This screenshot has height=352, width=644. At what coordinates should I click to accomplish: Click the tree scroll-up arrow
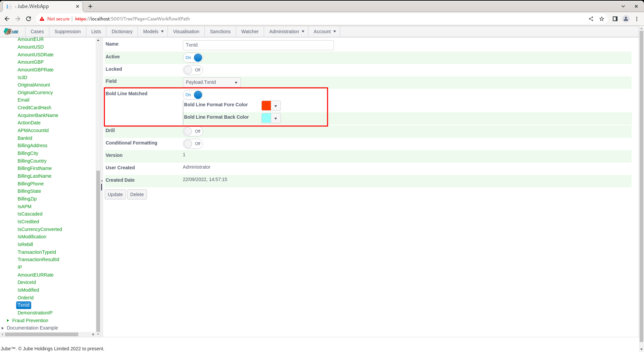pos(98,40)
